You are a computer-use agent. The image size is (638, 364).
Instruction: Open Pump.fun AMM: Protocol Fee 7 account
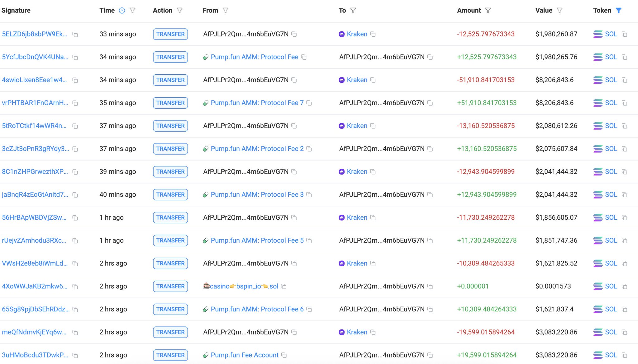coord(257,103)
